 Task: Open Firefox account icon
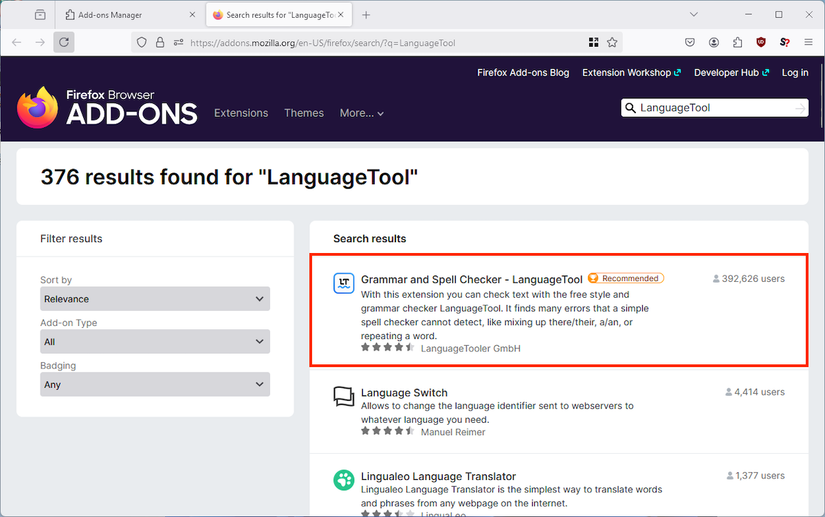pos(713,43)
